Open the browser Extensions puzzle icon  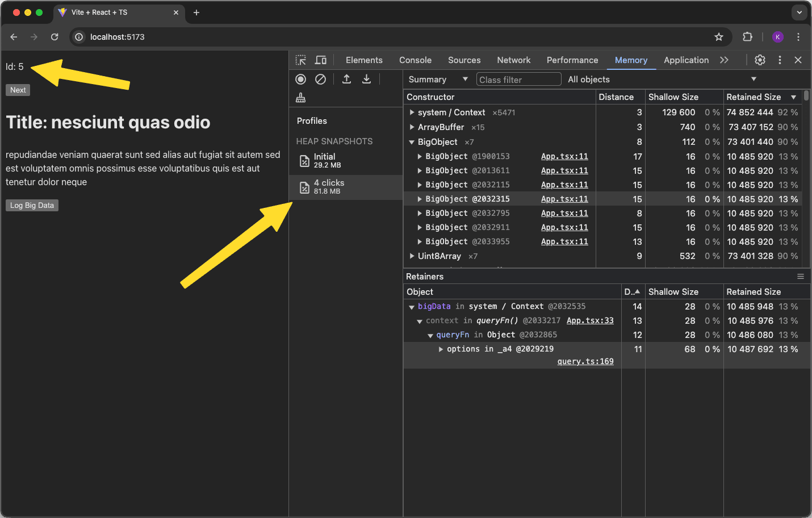tap(747, 36)
